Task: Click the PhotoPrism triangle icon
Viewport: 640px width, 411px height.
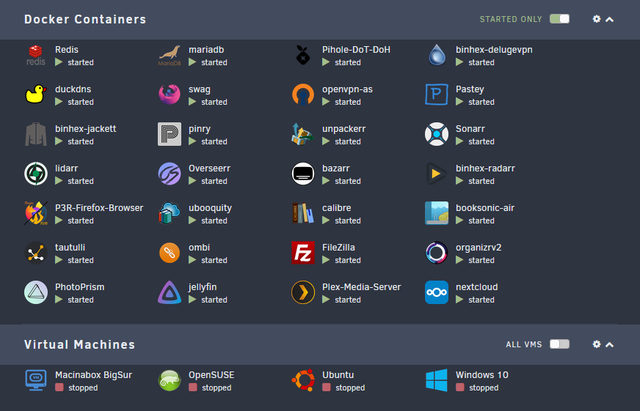Action: click(x=36, y=293)
